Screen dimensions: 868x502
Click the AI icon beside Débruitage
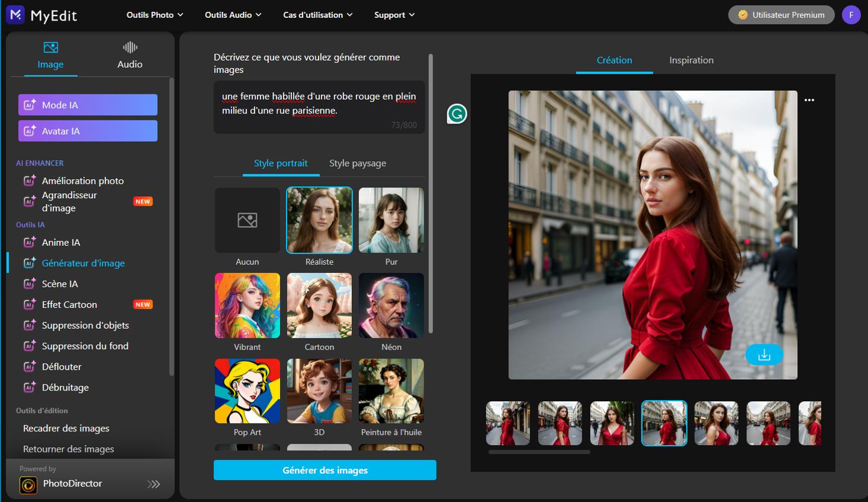(30, 387)
